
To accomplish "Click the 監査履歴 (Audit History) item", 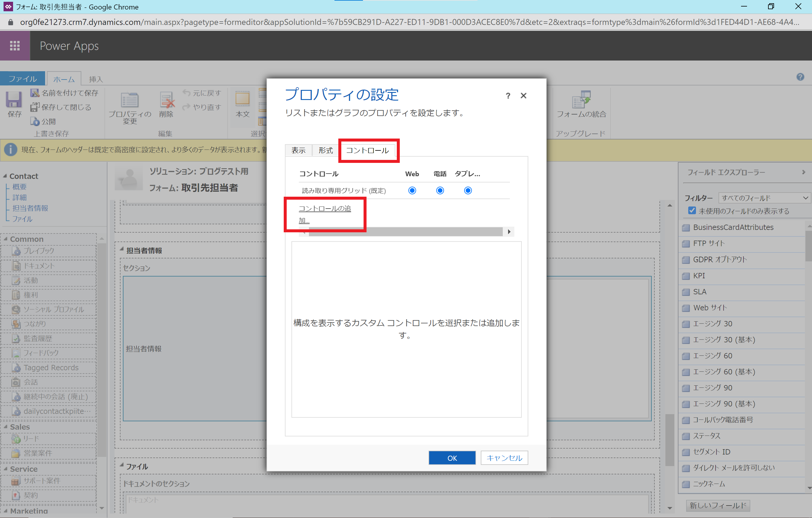I will click(x=49, y=339).
